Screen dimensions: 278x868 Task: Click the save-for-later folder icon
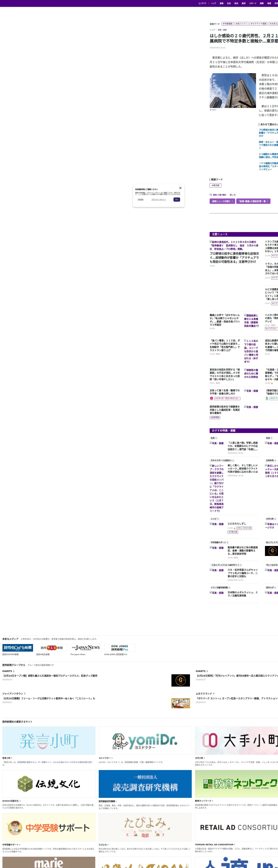pyautogui.click(x=211, y=195)
